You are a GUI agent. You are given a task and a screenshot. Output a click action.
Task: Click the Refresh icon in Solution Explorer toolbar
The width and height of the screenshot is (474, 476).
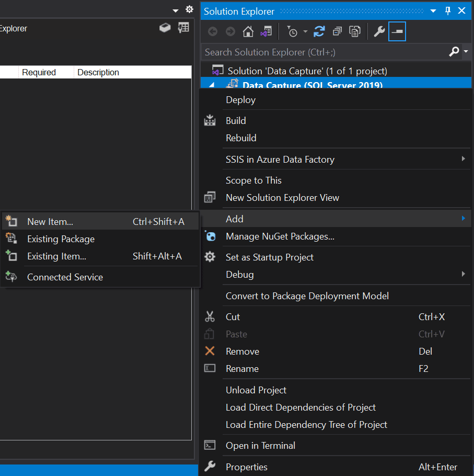coord(319,31)
